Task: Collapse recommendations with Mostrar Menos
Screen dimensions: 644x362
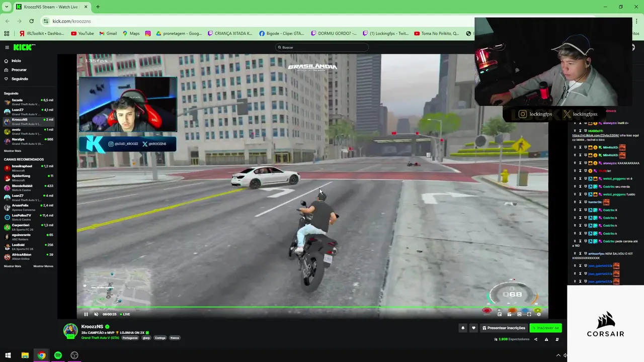Action: [43, 266]
